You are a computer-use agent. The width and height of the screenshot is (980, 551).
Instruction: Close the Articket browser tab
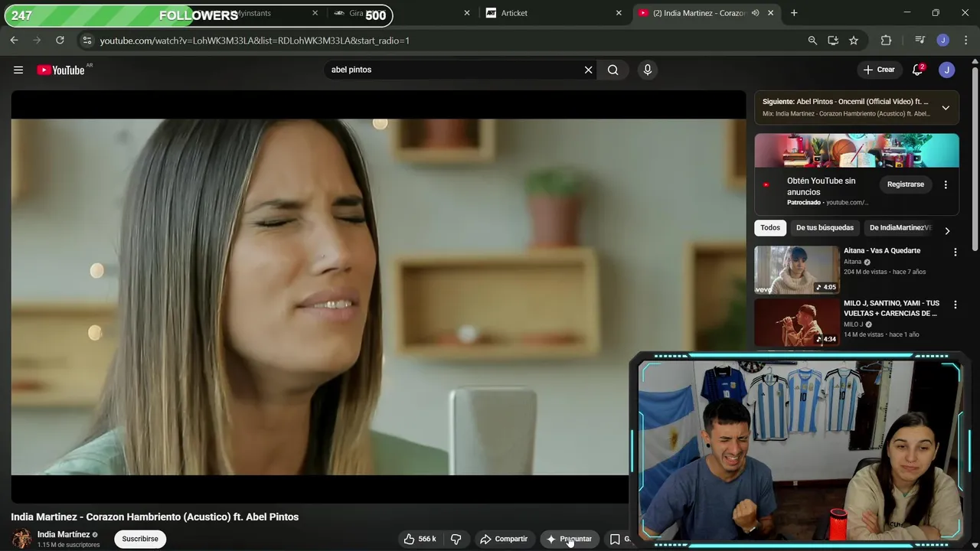coord(619,13)
